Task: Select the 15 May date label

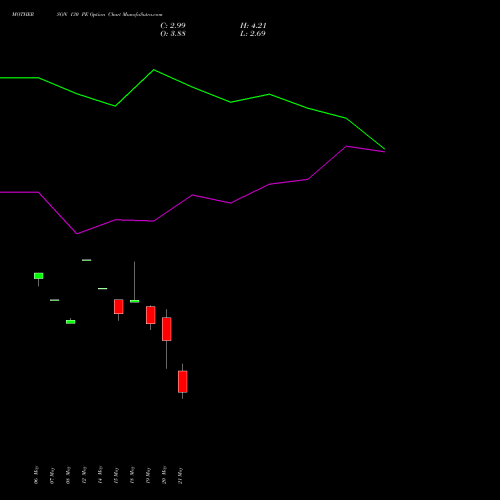Action: (116, 475)
